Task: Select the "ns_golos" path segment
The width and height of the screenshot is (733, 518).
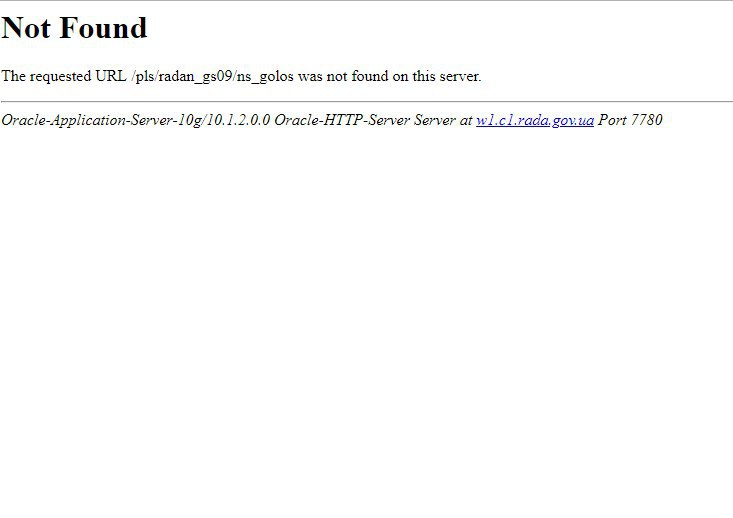Action: point(265,76)
